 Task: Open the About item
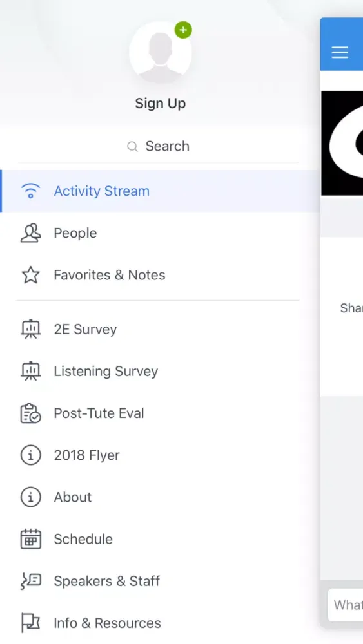[x=160, y=497]
